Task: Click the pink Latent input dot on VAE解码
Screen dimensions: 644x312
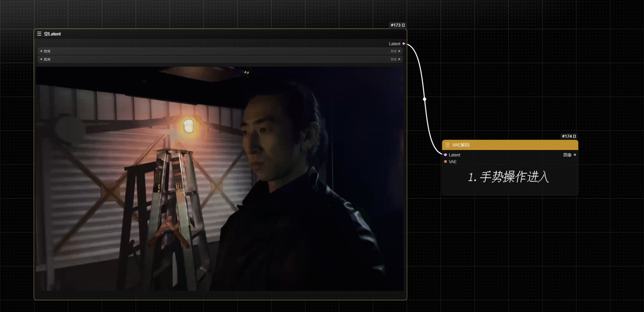Action: tap(445, 155)
